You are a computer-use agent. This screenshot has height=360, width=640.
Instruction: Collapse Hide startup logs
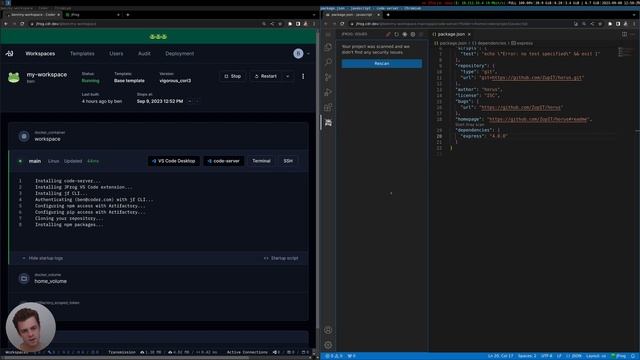coord(42,258)
